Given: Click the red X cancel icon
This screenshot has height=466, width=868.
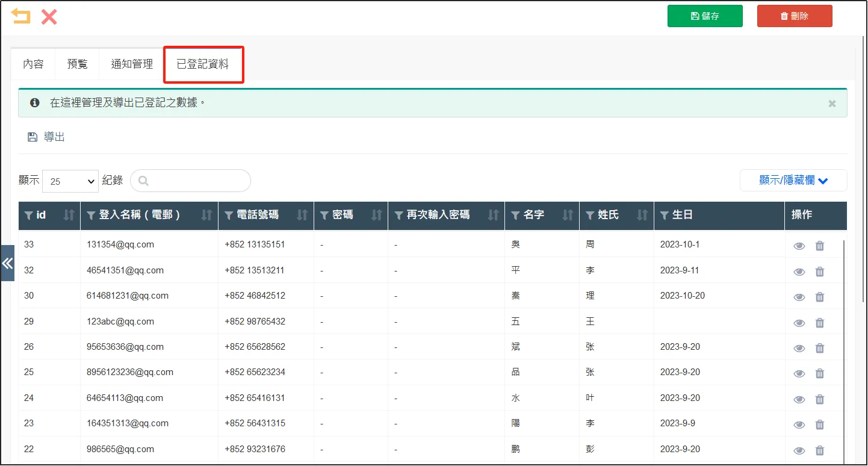Looking at the screenshot, I should tap(49, 16).
